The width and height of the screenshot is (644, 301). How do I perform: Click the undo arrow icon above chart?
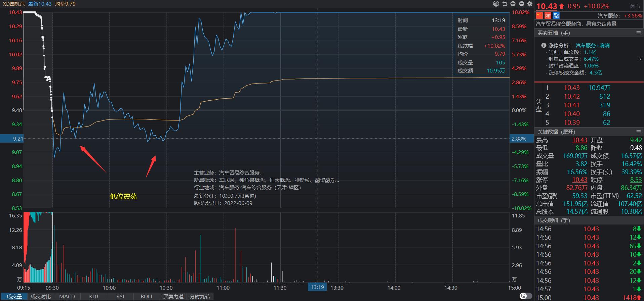coord(505,4)
